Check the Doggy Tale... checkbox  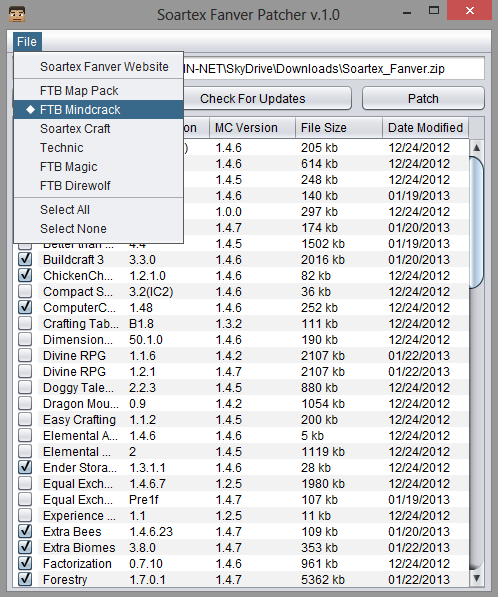[25, 387]
